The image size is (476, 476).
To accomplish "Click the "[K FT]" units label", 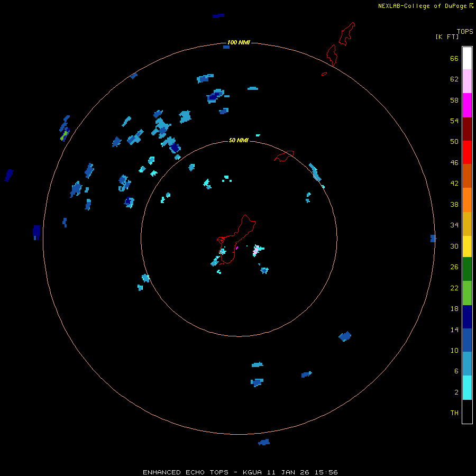I will click(x=447, y=36).
